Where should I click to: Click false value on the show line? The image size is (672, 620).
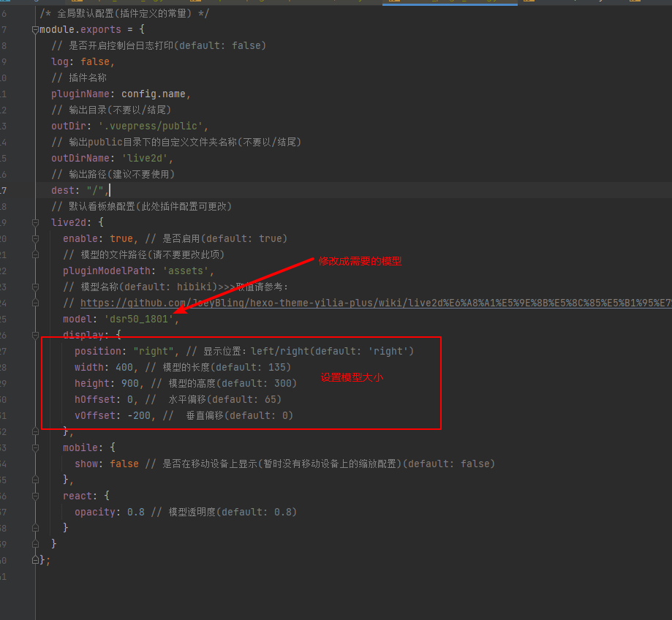pyautogui.click(x=124, y=464)
